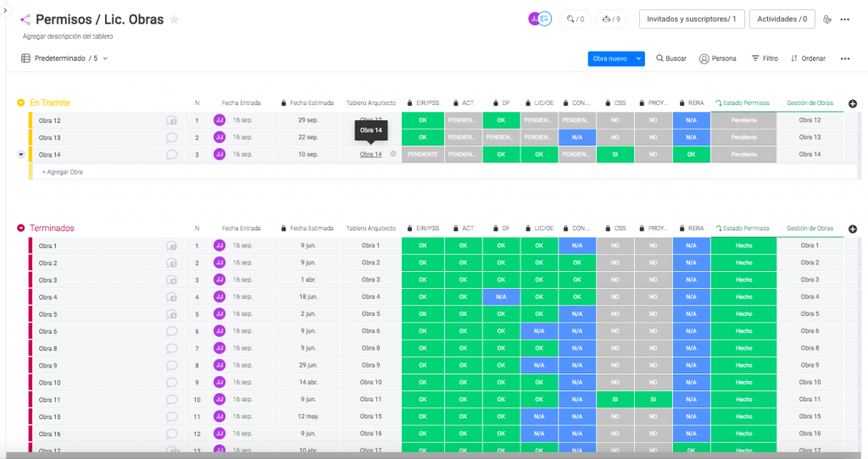Collapse the Terminados group
The width and height of the screenshot is (868, 459).
[x=21, y=229]
